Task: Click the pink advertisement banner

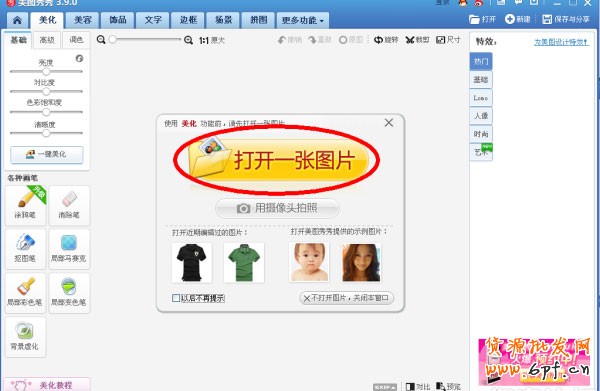Action: [534, 362]
